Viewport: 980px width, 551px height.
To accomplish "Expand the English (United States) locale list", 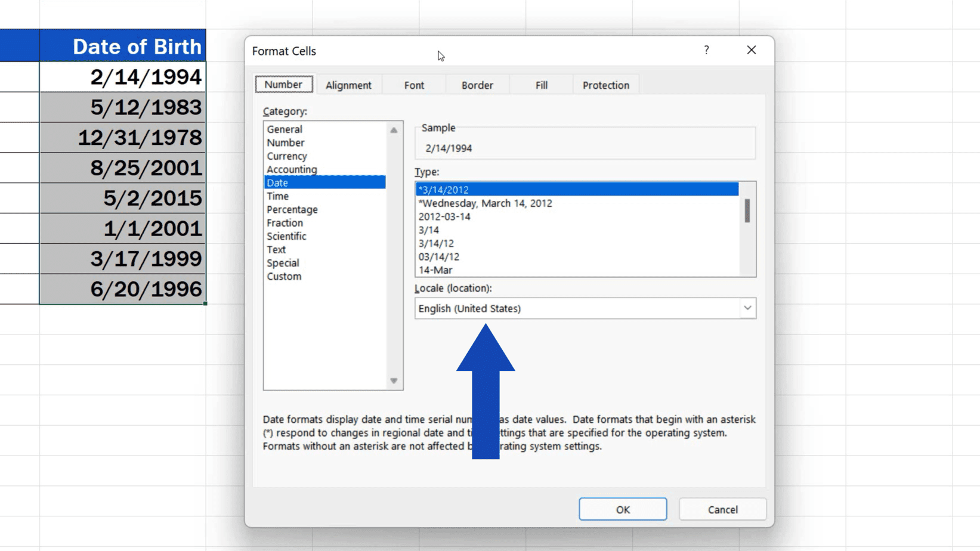I will [x=747, y=308].
